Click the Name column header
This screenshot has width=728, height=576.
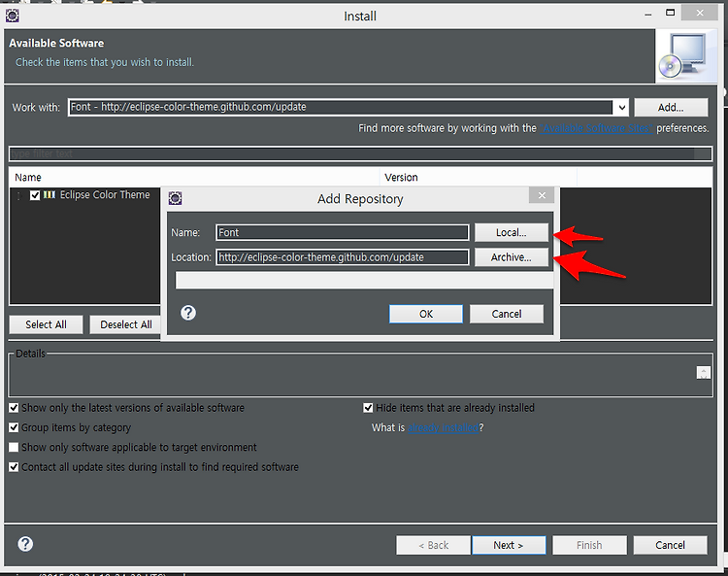coord(194,178)
